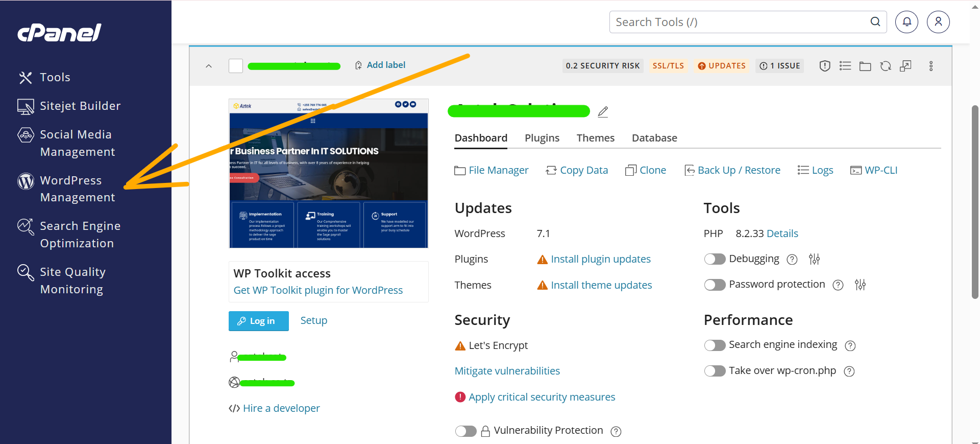Viewport: 980px width, 444px height.
Task: Open the 0.2 Security Risk badge
Action: tap(603, 66)
